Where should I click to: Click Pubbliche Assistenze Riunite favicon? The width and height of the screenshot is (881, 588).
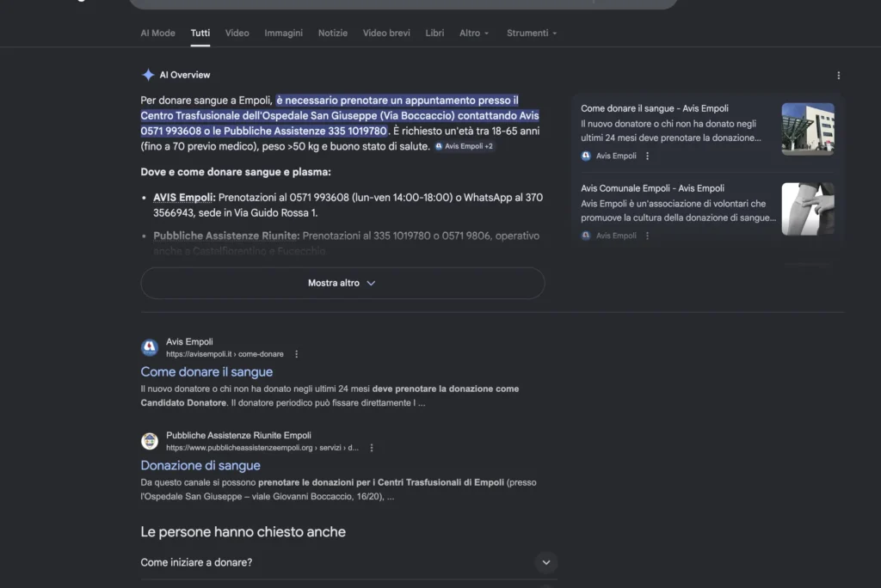coord(150,441)
